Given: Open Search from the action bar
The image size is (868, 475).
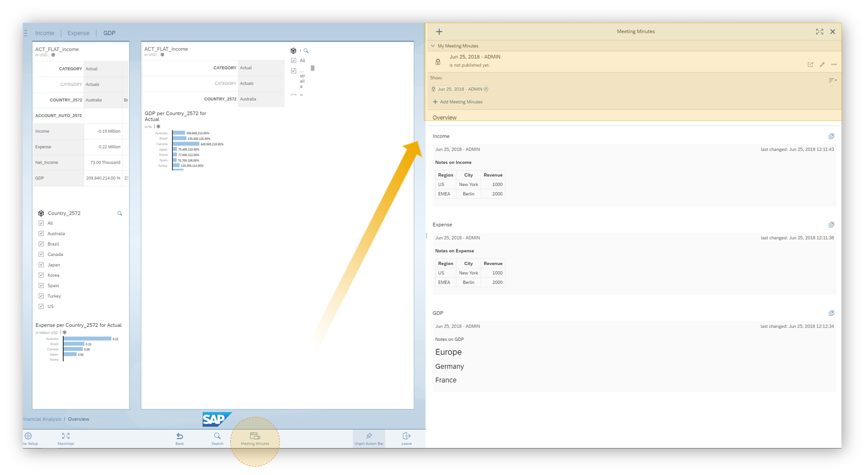Looking at the screenshot, I should [x=217, y=437].
